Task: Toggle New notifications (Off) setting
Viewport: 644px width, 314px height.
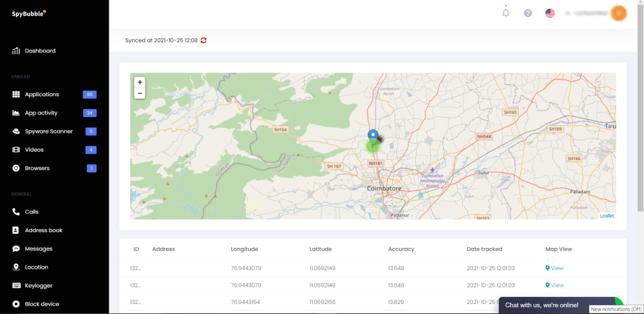Action: tap(616, 309)
